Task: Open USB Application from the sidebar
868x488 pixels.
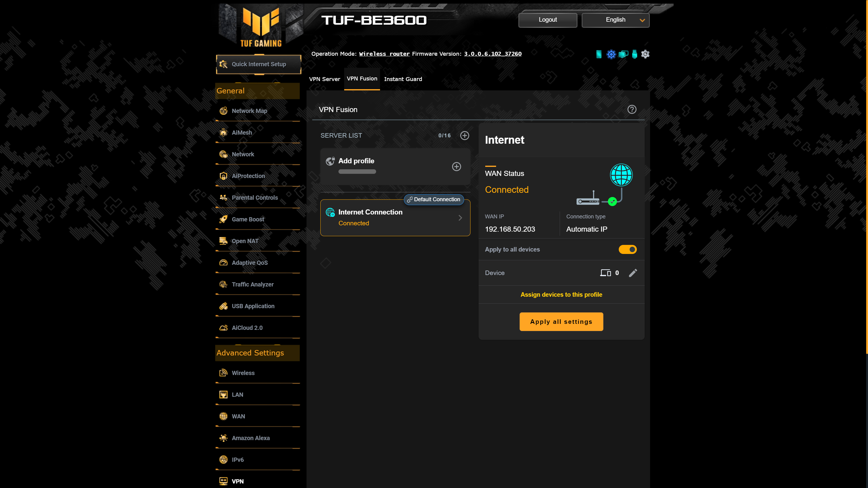Action: [x=253, y=306]
